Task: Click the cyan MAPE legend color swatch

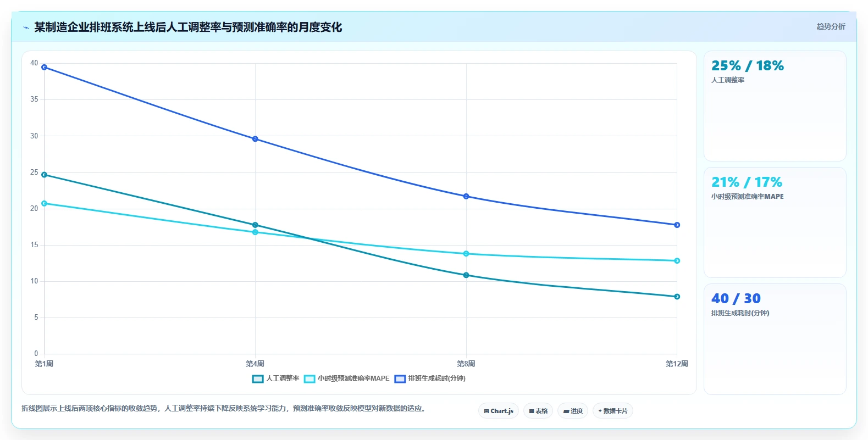Action: [309, 378]
